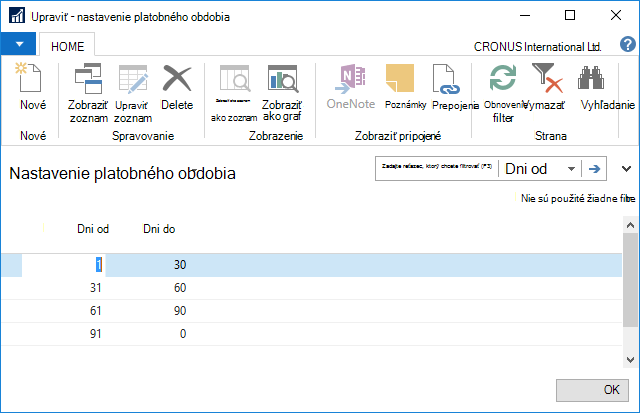Open the Poznámky notes icon
The height and width of the screenshot is (413, 640).
click(x=400, y=78)
